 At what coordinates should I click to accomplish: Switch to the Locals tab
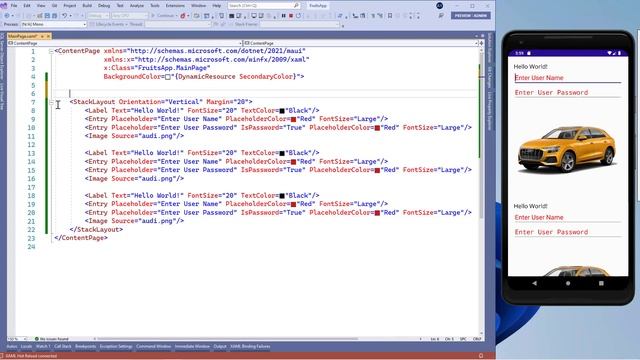[x=26, y=347]
